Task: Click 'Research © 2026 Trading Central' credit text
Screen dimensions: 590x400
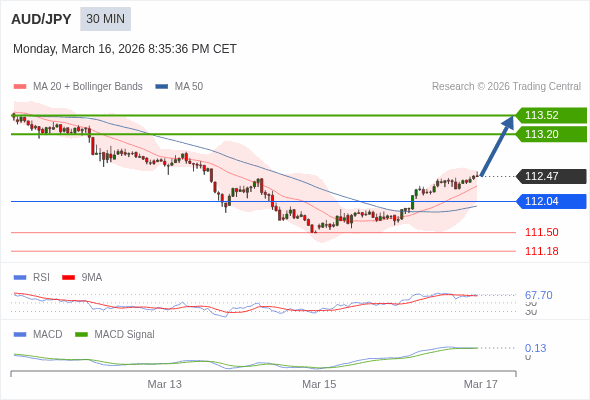Action: click(x=506, y=87)
